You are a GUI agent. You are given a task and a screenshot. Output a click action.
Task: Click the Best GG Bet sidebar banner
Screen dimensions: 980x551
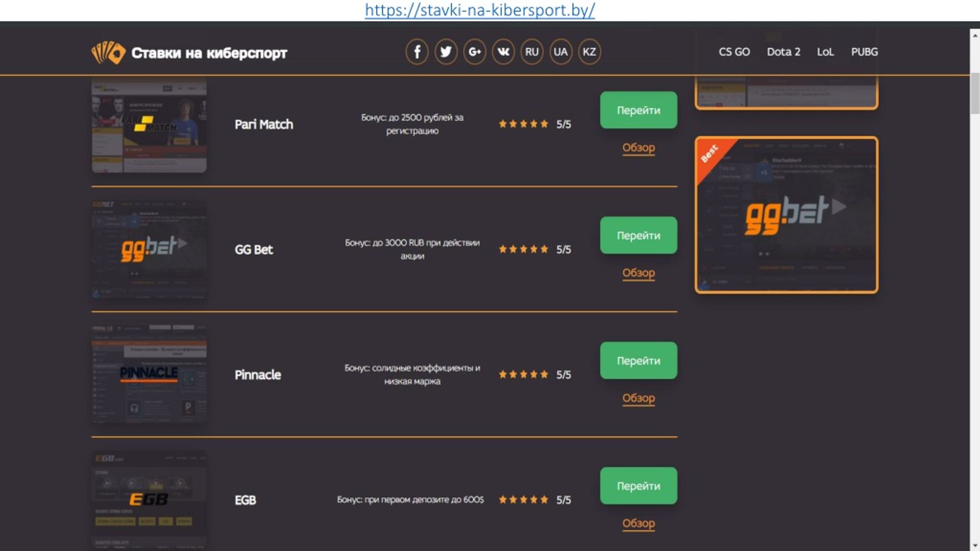[786, 215]
